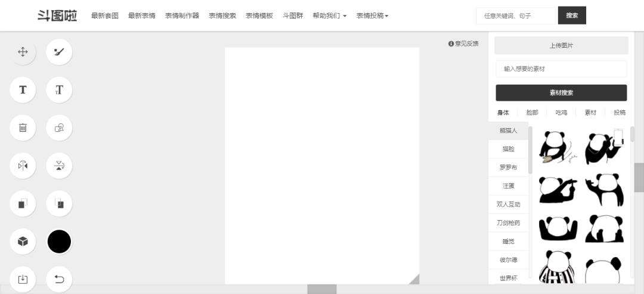
Task: Expand the 帮助我们 dropdown menu
Action: pyautogui.click(x=329, y=16)
